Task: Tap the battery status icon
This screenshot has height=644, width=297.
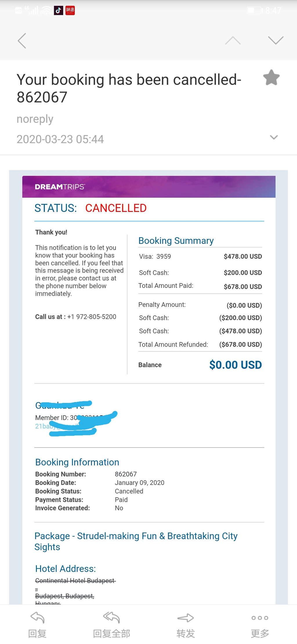Action: click(254, 11)
